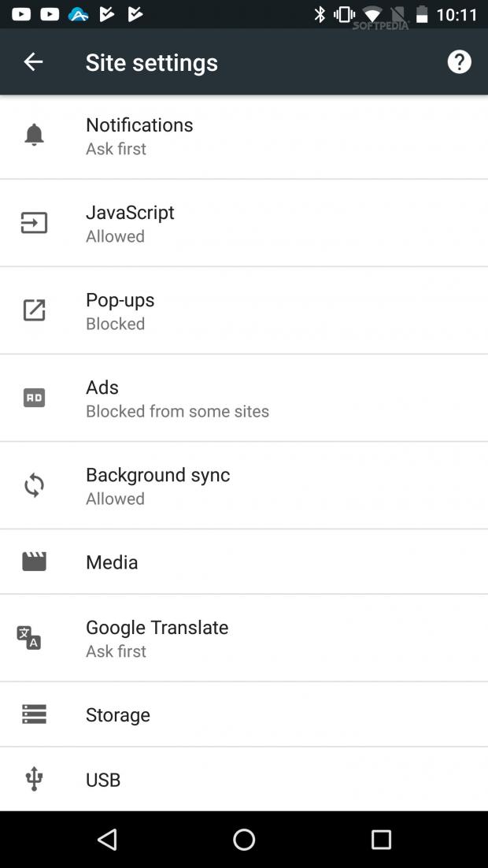Tap the Ads icon
The image size is (488, 868).
pyautogui.click(x=34, y=398)
